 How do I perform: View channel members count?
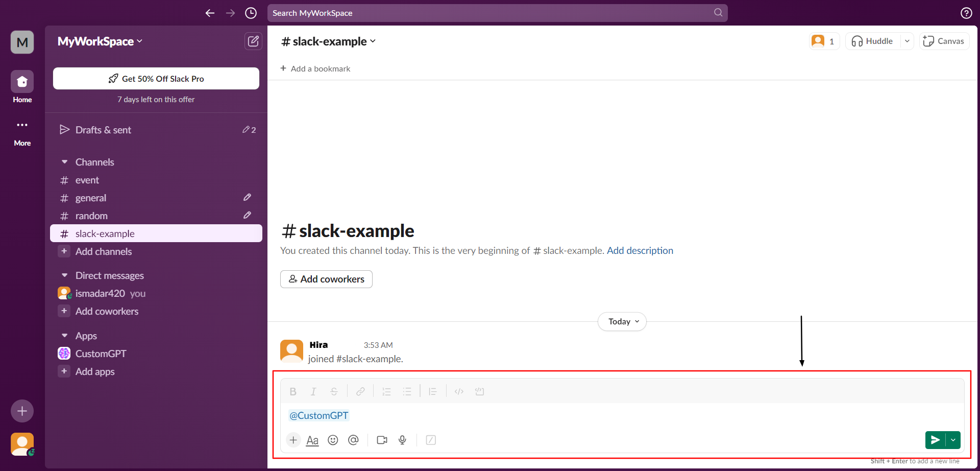[x=824, y=41]
